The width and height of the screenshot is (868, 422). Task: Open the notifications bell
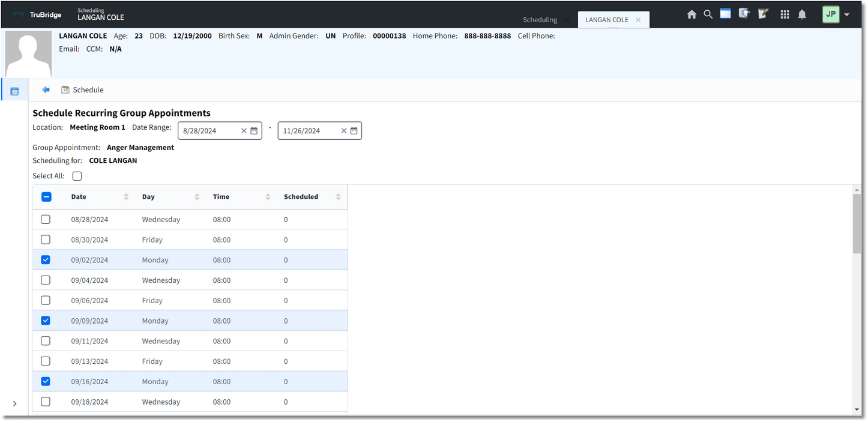click(x=802, y=15)
